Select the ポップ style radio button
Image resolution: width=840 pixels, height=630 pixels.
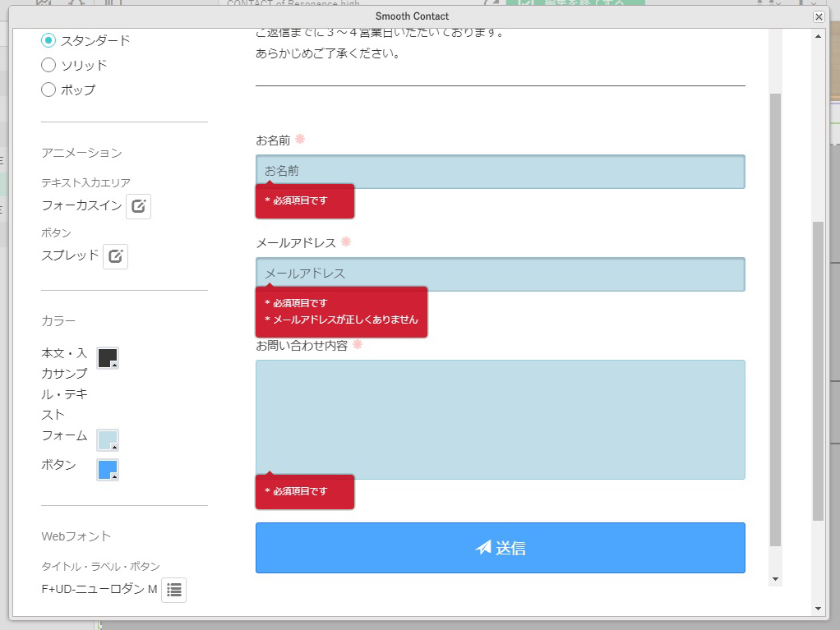tap(47, 90)
